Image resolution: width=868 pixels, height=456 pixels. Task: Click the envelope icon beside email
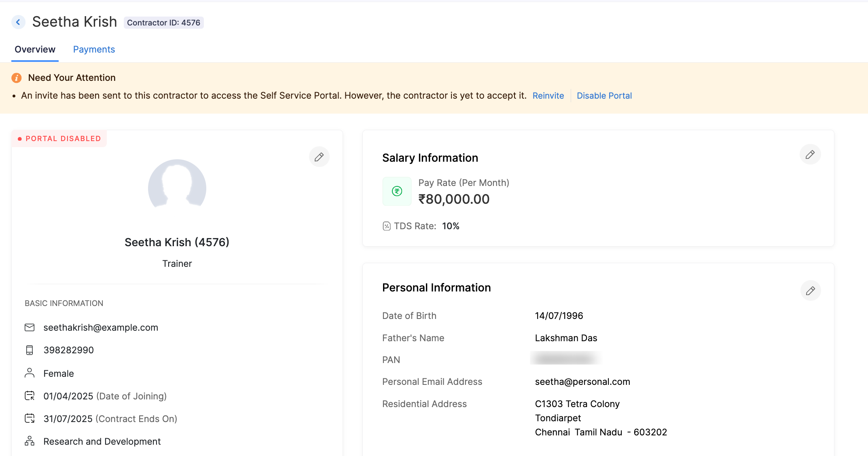(30, 327)
